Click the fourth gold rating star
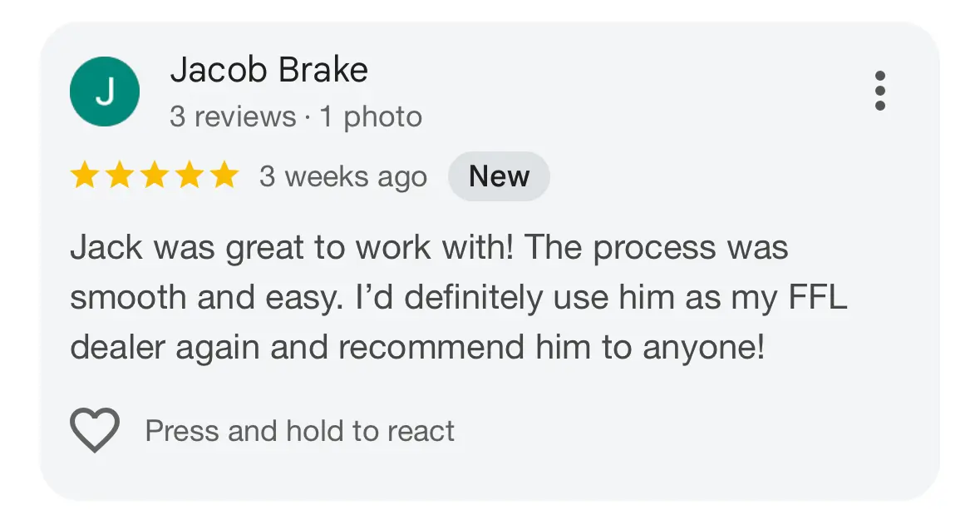 189,176
